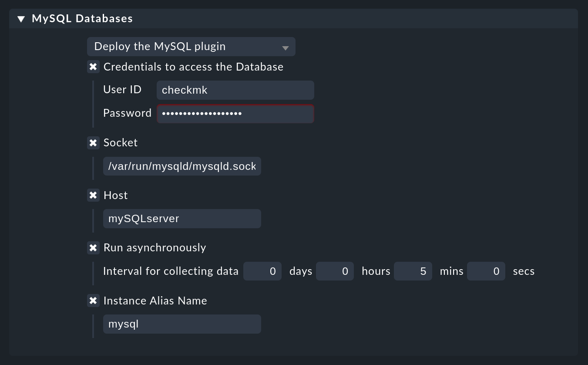588x365 pixels.
Task: Uncheck the Host option
Action: point(93,195)
